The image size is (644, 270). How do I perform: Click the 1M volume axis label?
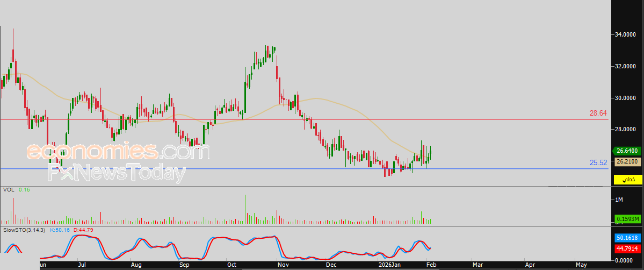(619, 200)
